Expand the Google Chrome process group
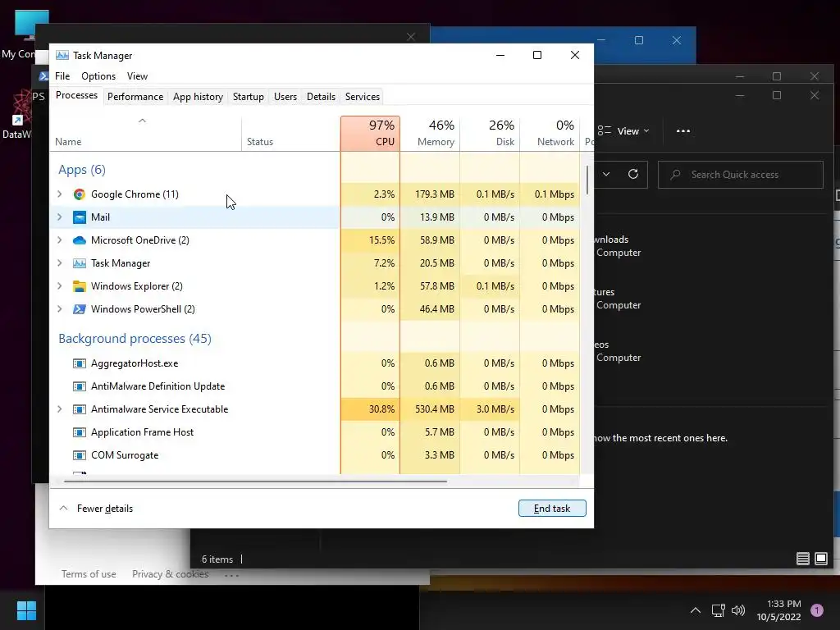 click(x=59, y=194)
